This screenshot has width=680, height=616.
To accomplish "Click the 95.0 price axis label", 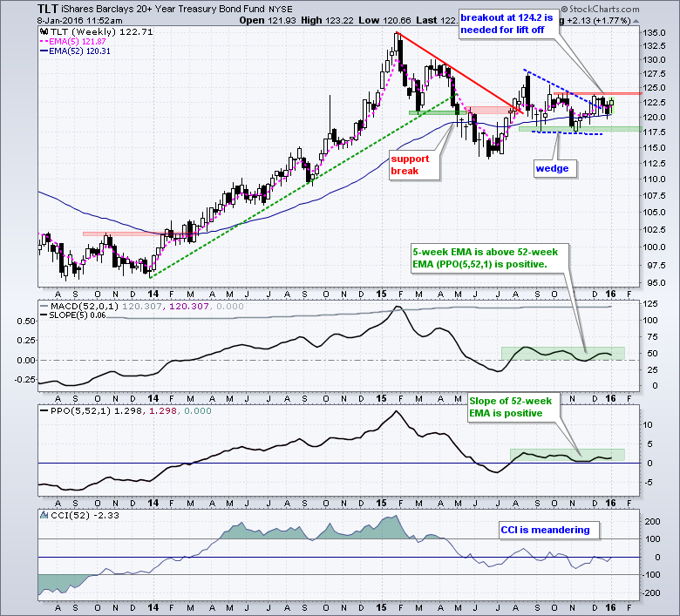I will click(656, 282).
